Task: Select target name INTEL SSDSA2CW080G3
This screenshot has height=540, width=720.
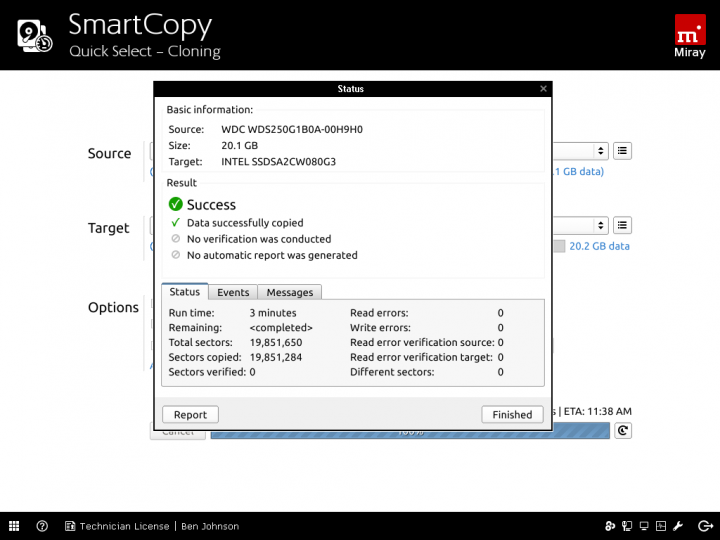Action: [x=279, y=162]
